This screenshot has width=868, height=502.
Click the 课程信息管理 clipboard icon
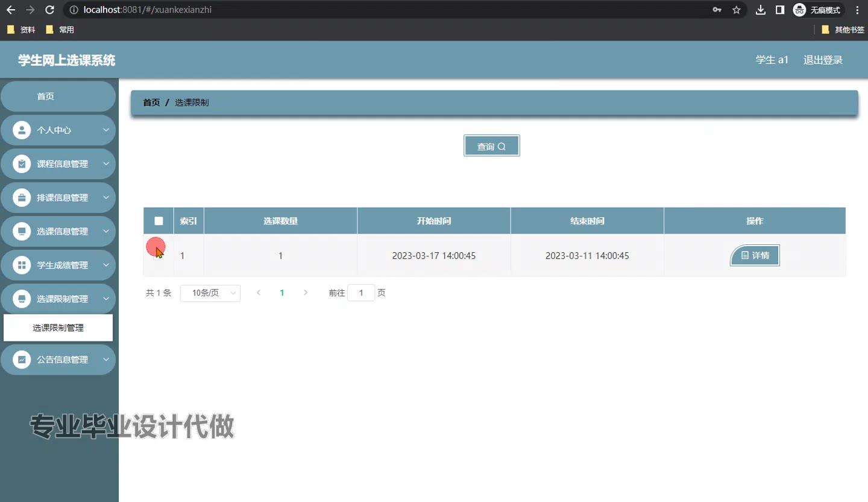[x=22, y=164]
